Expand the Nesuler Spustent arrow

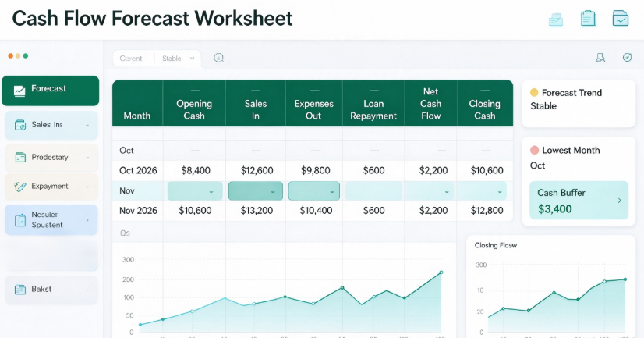(x=87, y=220)
